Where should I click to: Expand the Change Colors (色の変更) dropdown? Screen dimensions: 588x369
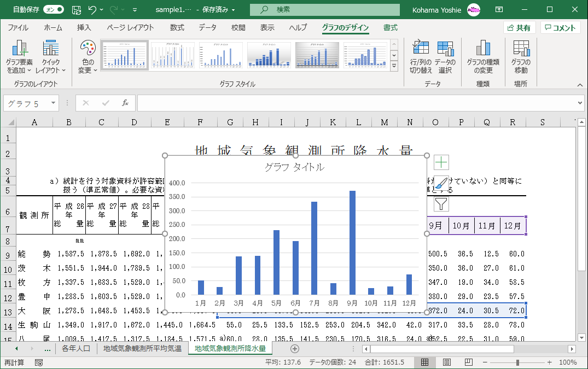coord(87,57)
